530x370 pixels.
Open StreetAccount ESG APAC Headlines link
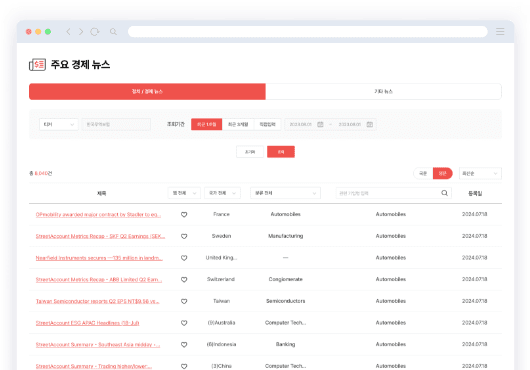tap(87, 323)
